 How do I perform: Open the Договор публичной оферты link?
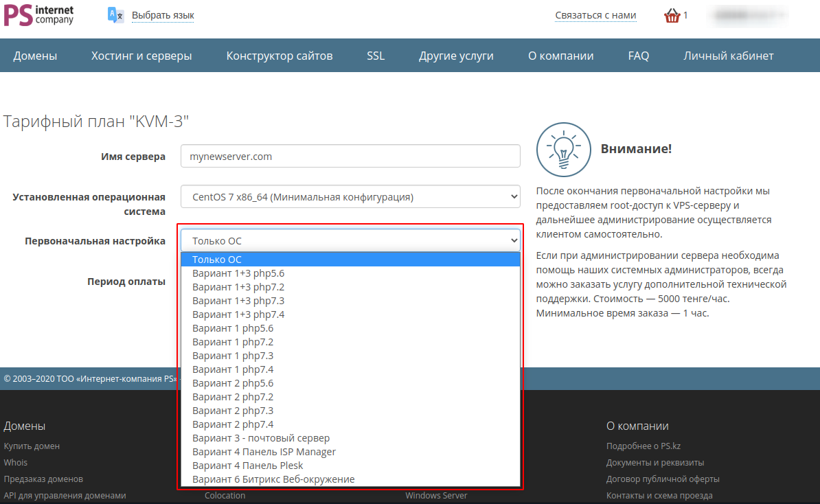(663, 479)
